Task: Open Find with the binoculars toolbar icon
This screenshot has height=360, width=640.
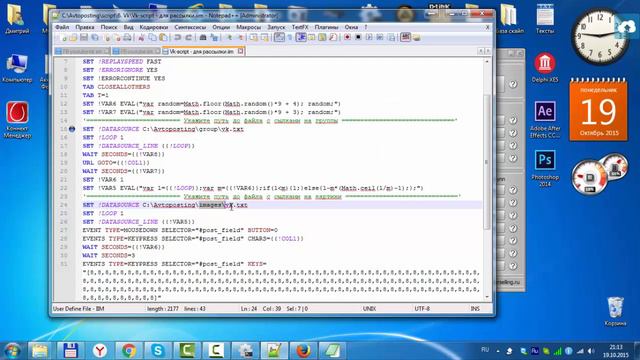Action: pyautogui.click(x=202, y=38)
